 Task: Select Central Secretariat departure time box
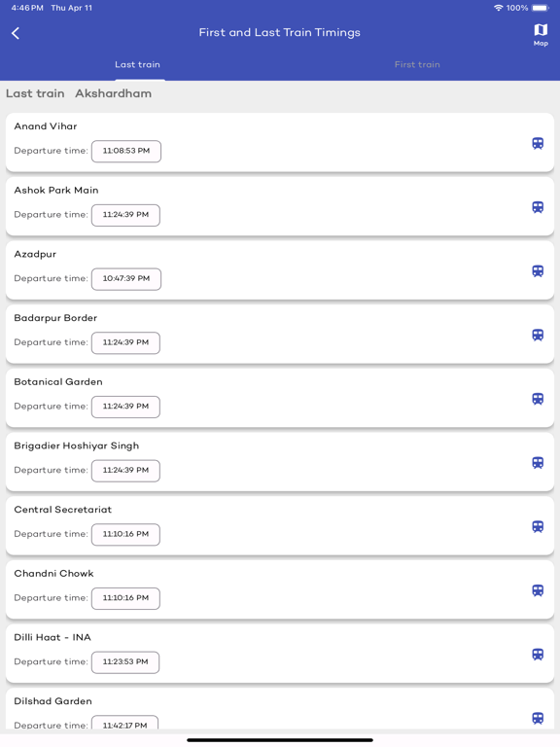[x=125, y=534]
